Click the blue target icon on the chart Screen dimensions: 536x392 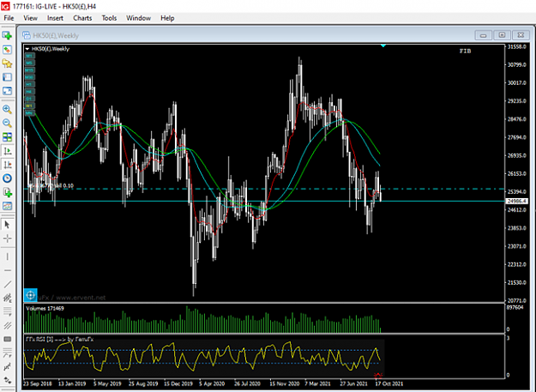[x=30, y=295]
